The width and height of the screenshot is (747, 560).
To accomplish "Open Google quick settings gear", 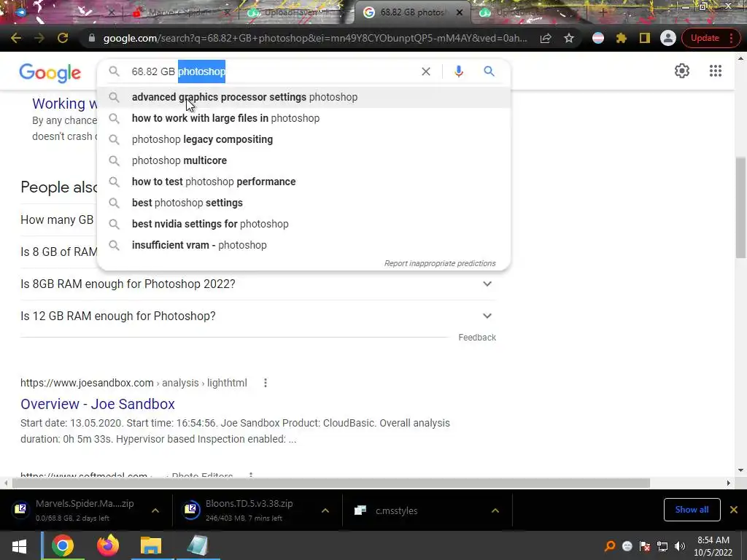I will click(682, 71).
